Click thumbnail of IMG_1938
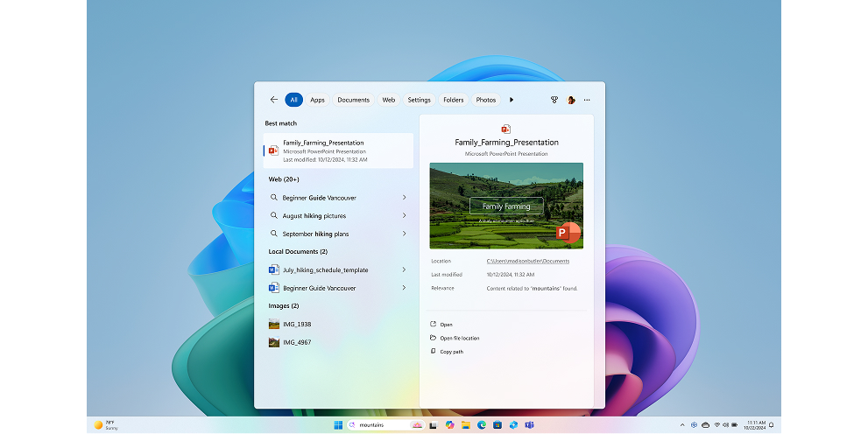This screenshot has height=434, width=868. 273,324
